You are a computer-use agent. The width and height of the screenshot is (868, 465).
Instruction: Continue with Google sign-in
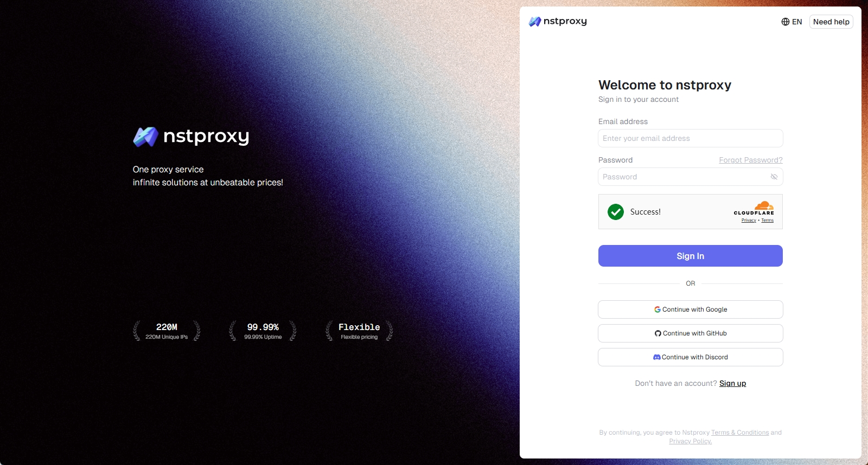[x=690, y=309]
